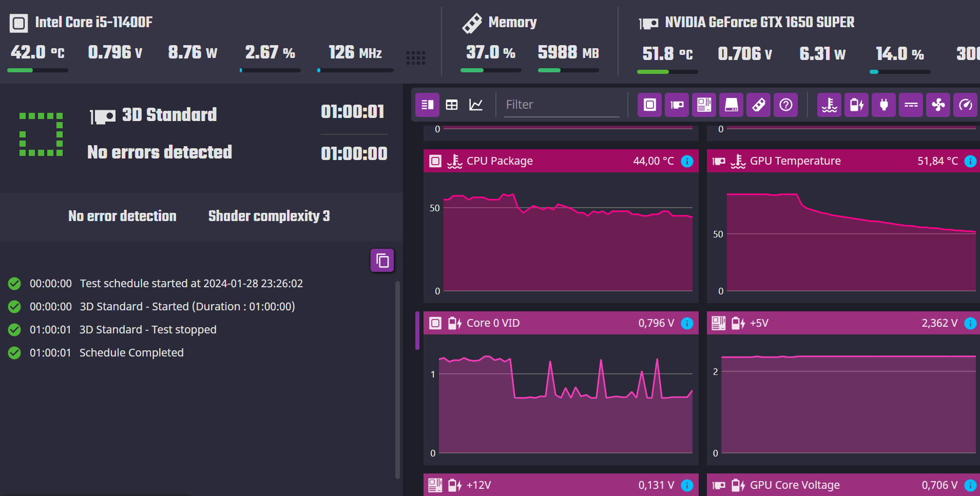Click the memory usage value '5988 MB'
980x496 pixels.
click(x=568, y=52)
